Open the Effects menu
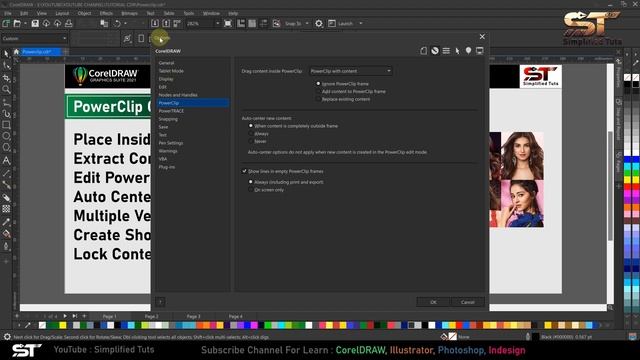This screenshot has height=360, width=640. tap(106, 13)
